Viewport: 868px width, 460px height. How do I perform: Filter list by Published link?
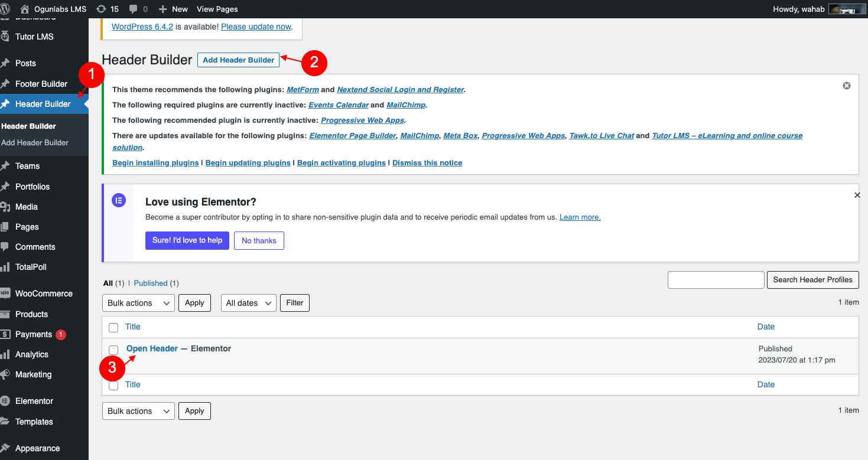pyautogui.click(x=151, y=283)
